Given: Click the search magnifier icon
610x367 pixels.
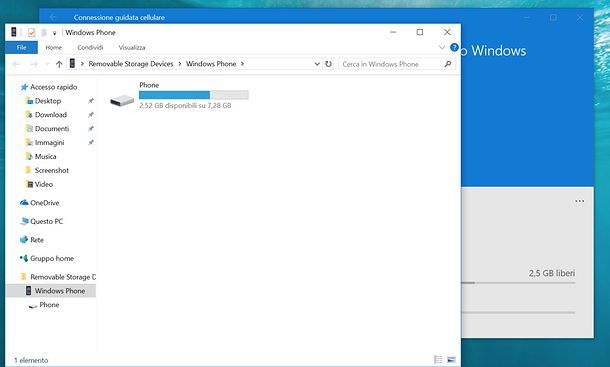Looking at the screenshot, I should pos(448,64).
